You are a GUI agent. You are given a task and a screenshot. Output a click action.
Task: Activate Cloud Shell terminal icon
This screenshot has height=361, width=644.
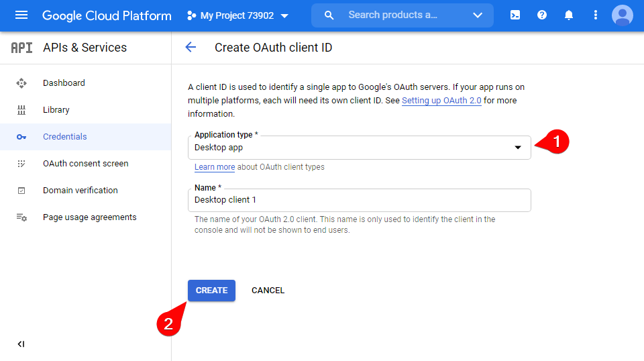[515, 15]
